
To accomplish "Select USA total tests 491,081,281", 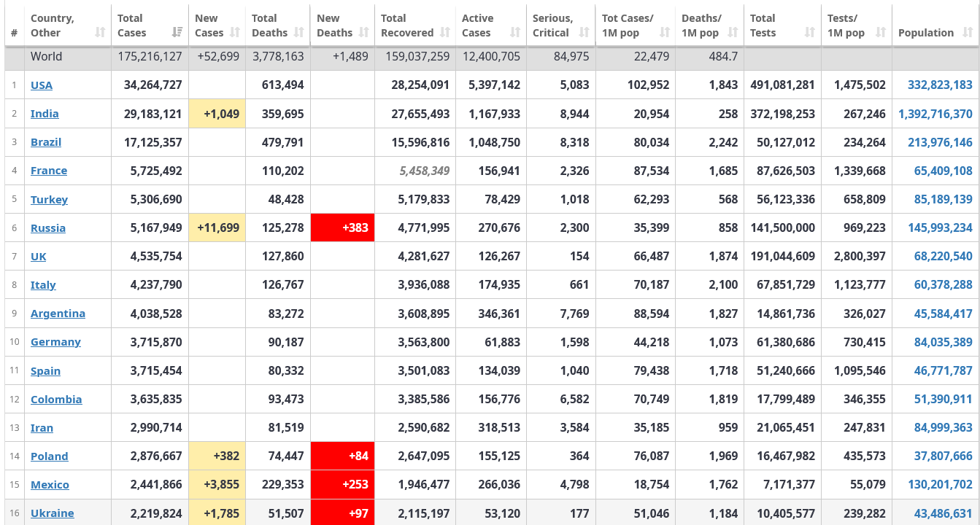I will click(782, 85).
